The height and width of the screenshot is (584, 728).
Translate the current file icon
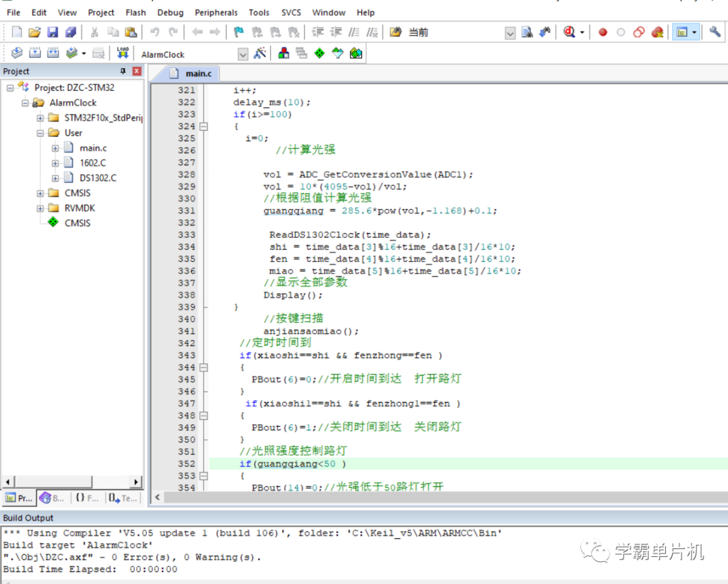[17, 53]
